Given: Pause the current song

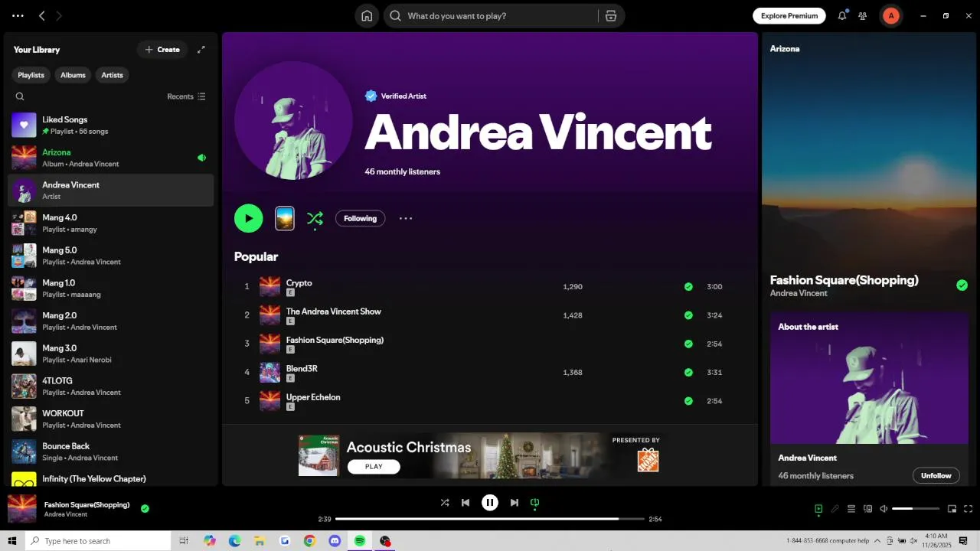Looking at the screenshot, I should [x=490, y=503].
